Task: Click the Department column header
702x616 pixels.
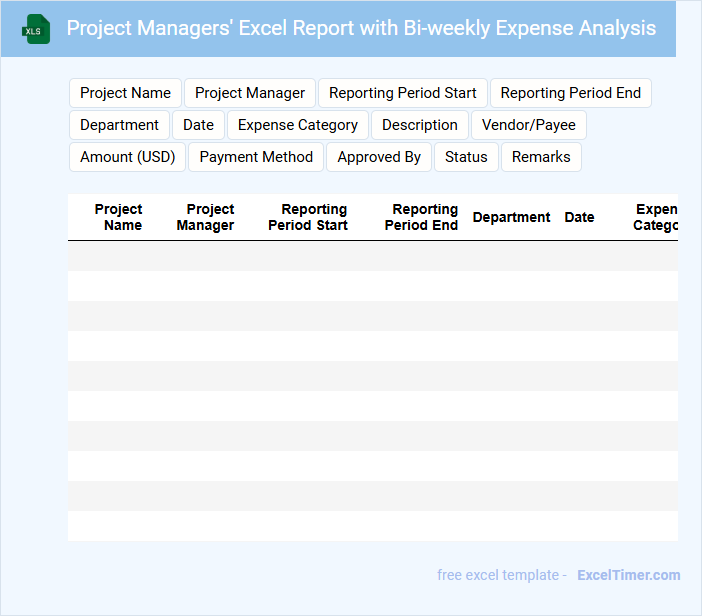Action: (x=511, y=217)
